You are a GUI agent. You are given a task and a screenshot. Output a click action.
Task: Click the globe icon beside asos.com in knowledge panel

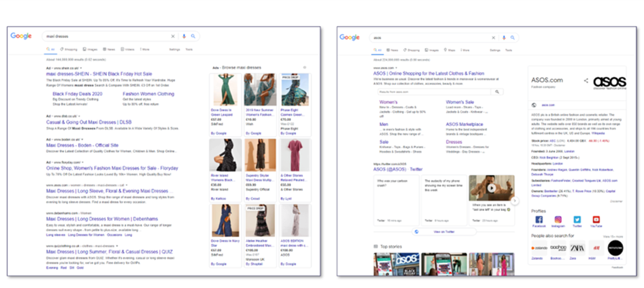pyautogui.click(x=534, y=105)
